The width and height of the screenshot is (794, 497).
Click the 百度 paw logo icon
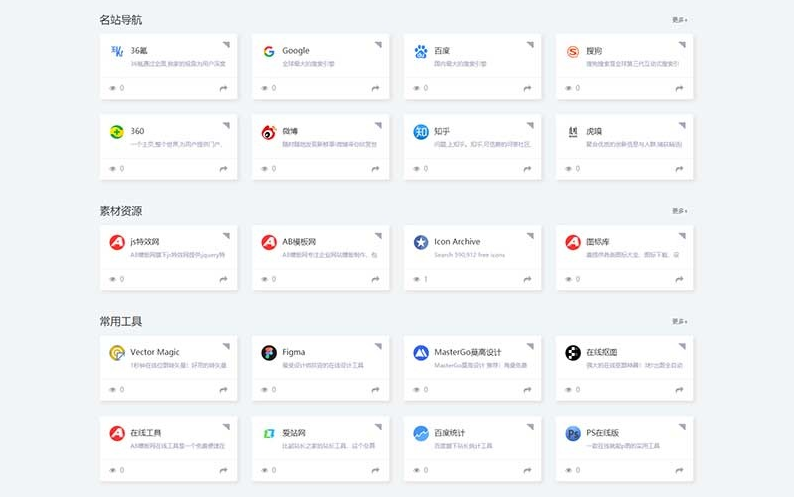(x=421, y=52)
